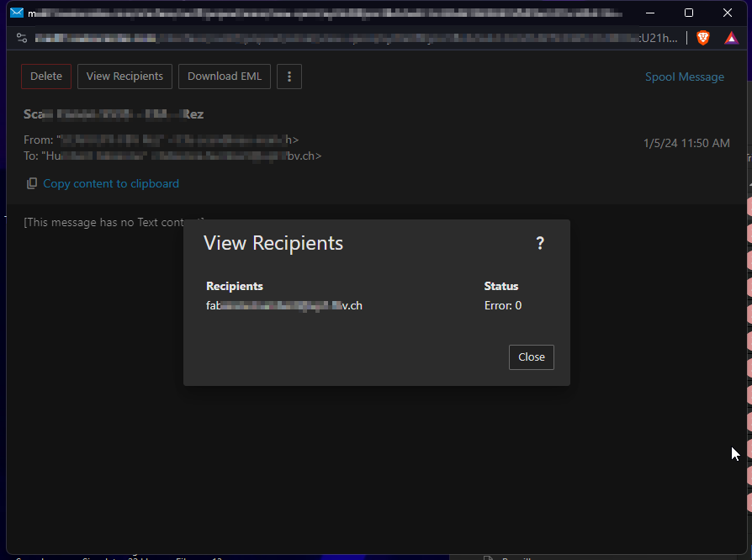
Task: Click the clipboard copy icon
Action: 32,183
